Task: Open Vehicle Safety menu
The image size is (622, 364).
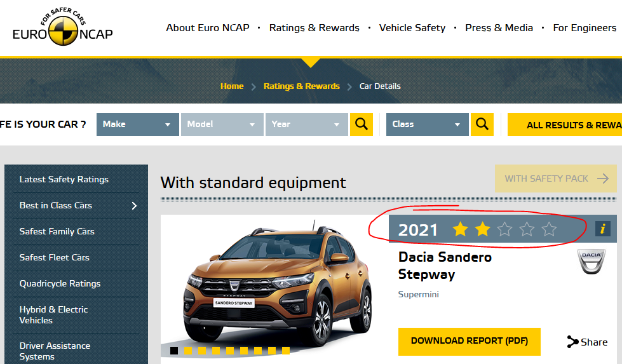Action: pos(412,28)
